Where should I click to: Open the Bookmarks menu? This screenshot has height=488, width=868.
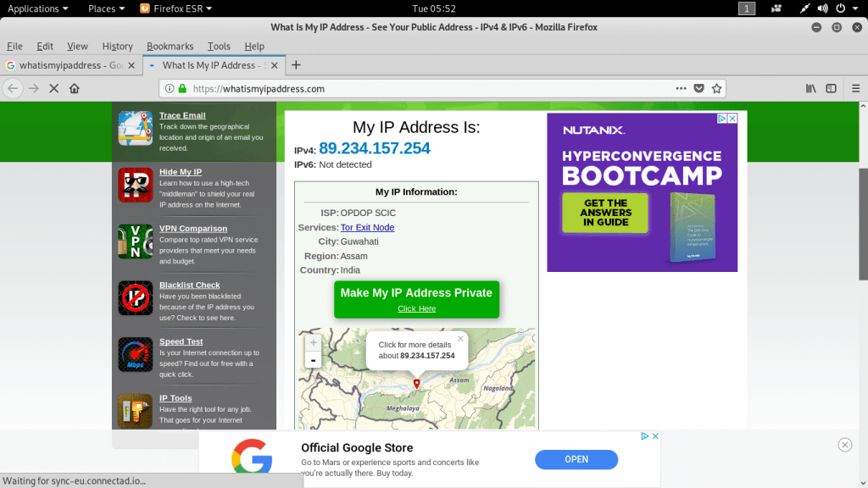tap(170, 47)
